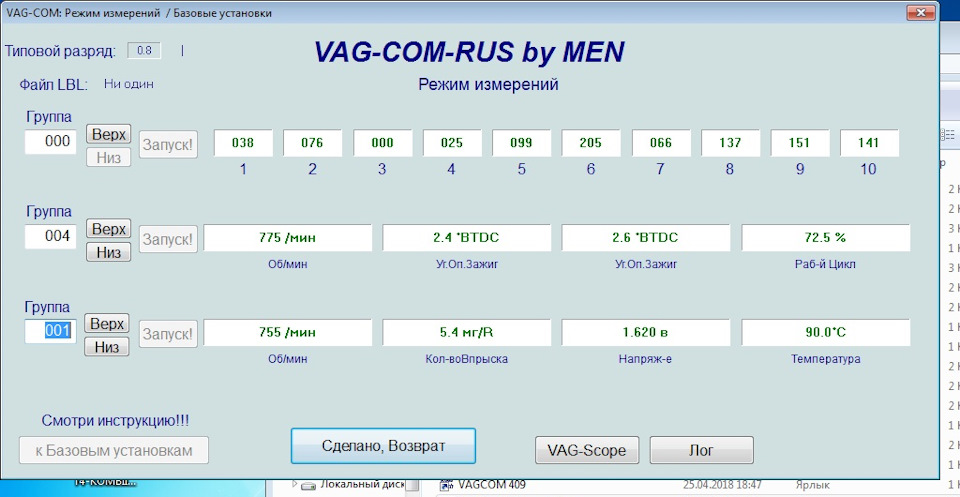
Task: Click the group number field showing 004
Action: point(51,236)
